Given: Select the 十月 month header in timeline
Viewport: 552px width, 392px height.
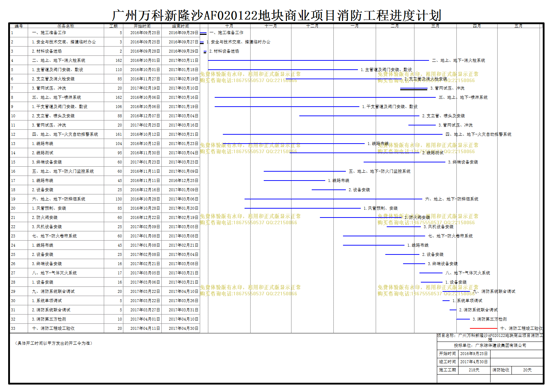Looking at the screenshot, I should tap(229, 26).
